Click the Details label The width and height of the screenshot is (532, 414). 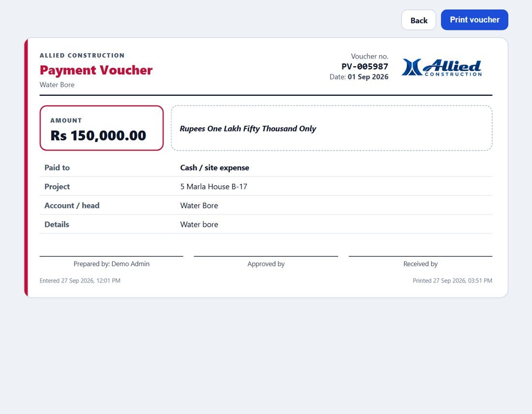57,224
